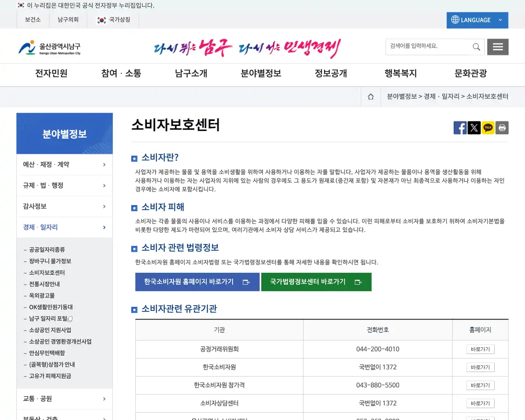525x420 pixels.
Task: Open the 행복복지 main menu
Action: pyautogui.click(x=401, y=73)
